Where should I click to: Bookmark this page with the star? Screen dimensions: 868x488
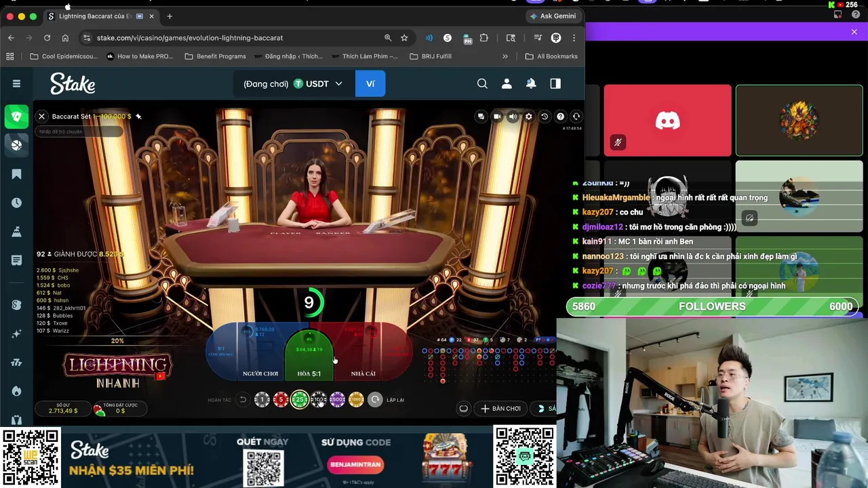pos(404,38)
